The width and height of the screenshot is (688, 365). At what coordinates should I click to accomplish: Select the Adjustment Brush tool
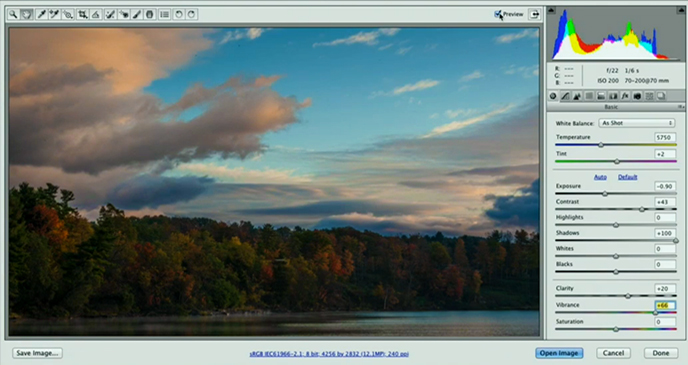pyautogui.click(x=136, y=14)
